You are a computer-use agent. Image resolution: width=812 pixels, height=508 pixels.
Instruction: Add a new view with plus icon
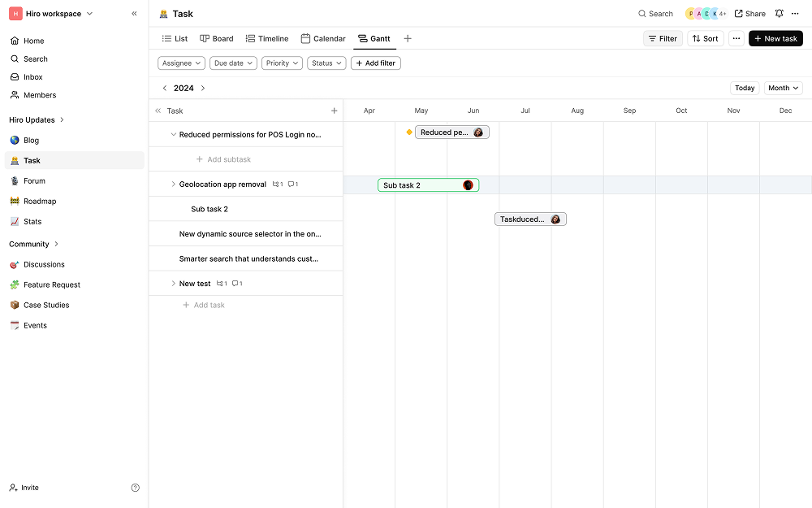coord(408,38)
